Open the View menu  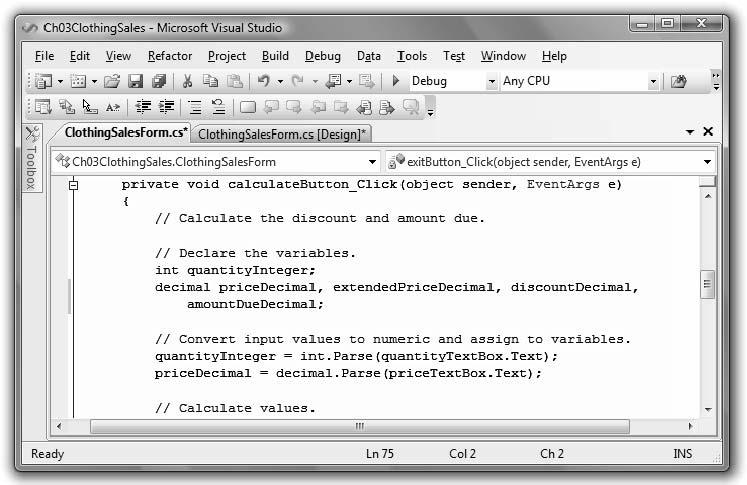(118, 56)
